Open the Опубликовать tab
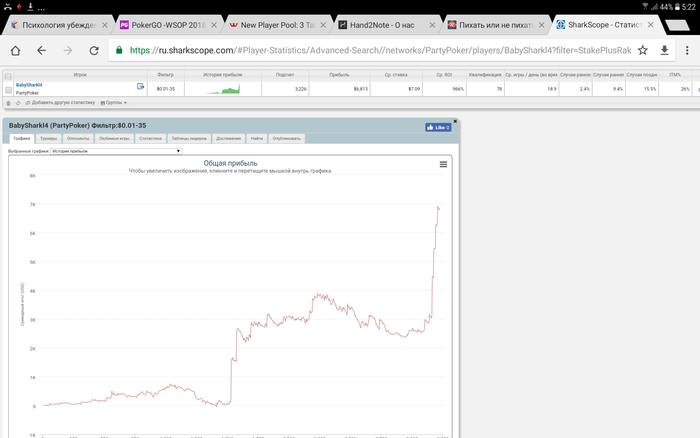 click(287, 138)
